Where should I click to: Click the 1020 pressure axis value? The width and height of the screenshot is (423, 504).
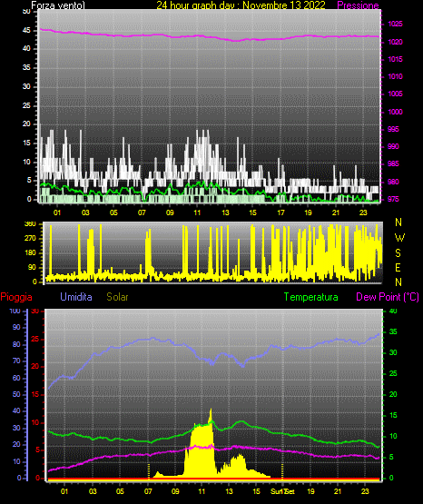[395, 42]
